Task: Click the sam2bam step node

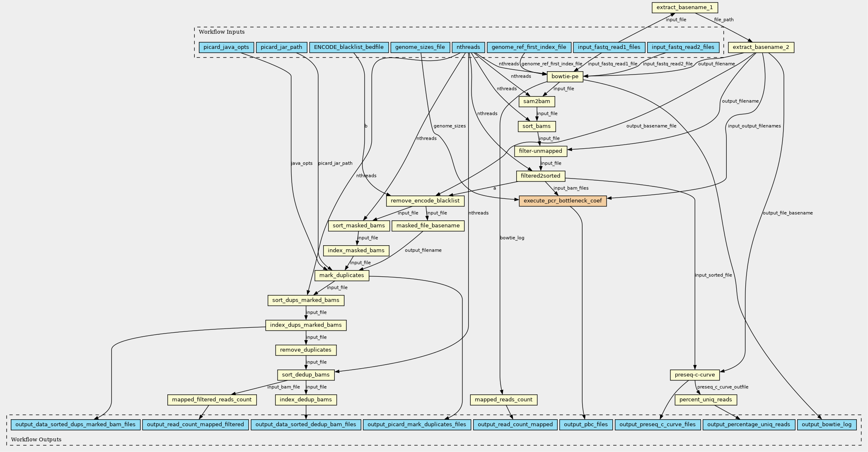Action: pos(537,102)
